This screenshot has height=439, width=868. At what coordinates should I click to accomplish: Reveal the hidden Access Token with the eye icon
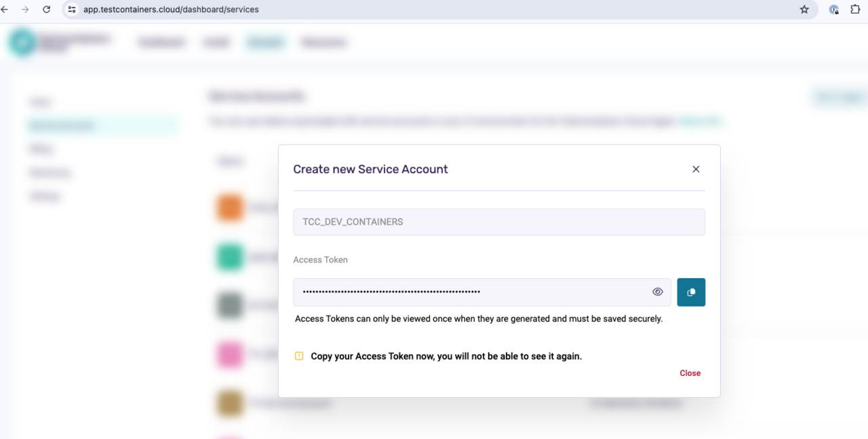click(x=657, y=291)
